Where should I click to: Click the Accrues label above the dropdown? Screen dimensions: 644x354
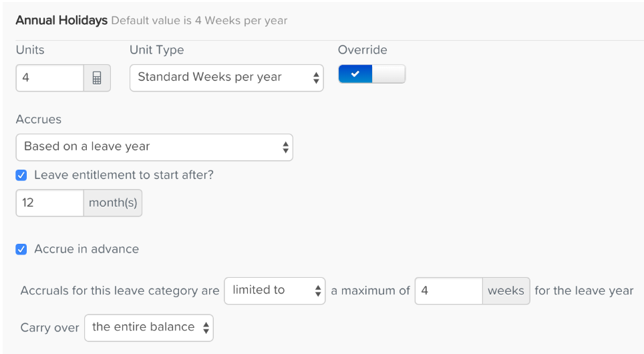click(x=39, y=119)
